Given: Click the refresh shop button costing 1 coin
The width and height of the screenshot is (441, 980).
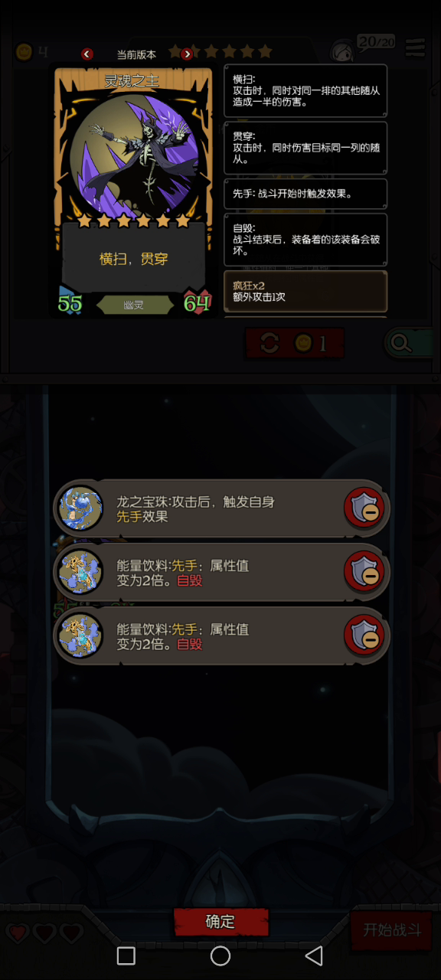Looking at the screenshot, I should (295, 343).
